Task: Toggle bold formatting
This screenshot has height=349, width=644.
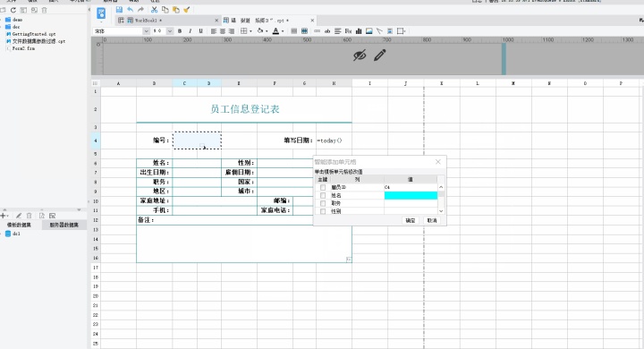Action: (180, 31)
